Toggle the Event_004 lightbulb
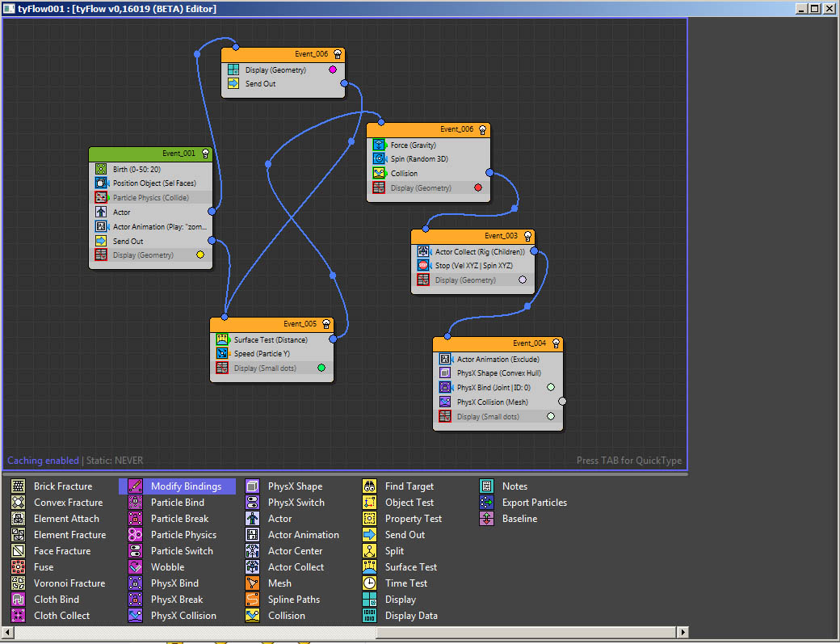Image resolution: width=840 pixels, height=644 pixels. pos(556,343)
